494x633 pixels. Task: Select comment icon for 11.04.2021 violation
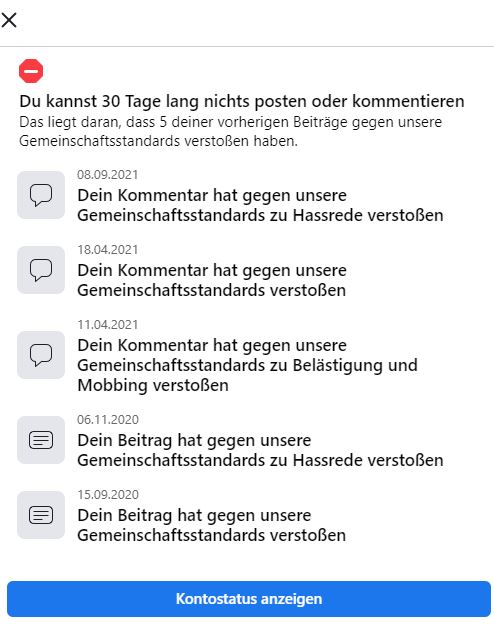(x=41, y=355)
